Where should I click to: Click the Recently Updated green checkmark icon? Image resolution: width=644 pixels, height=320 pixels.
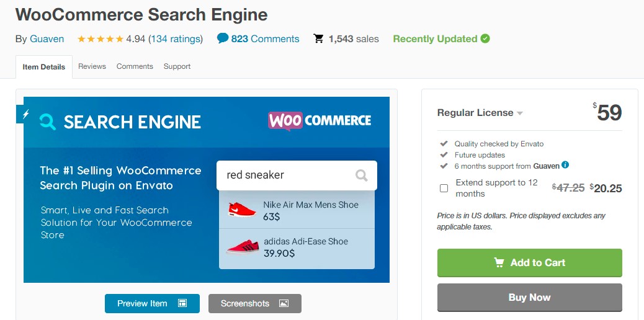pos(485,38)
